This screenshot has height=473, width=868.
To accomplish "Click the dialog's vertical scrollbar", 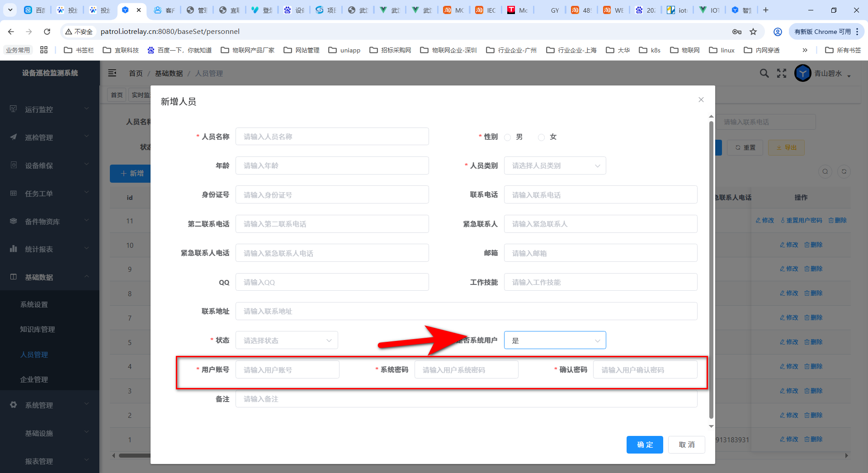I will (711, 271).
